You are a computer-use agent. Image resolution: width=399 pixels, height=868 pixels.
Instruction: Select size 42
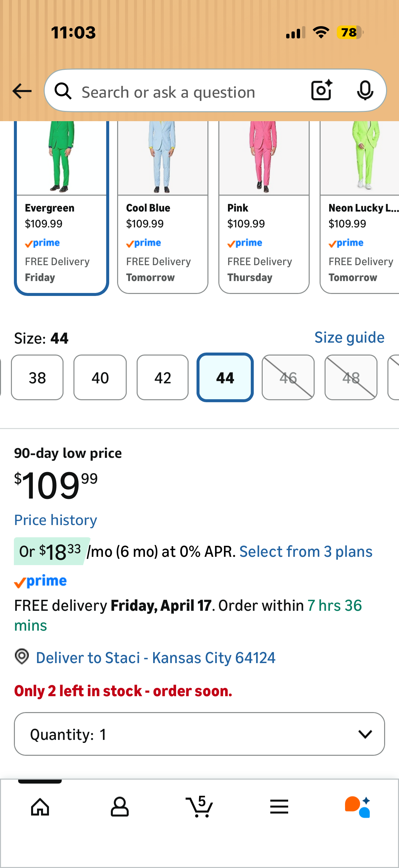click(163, 377)
